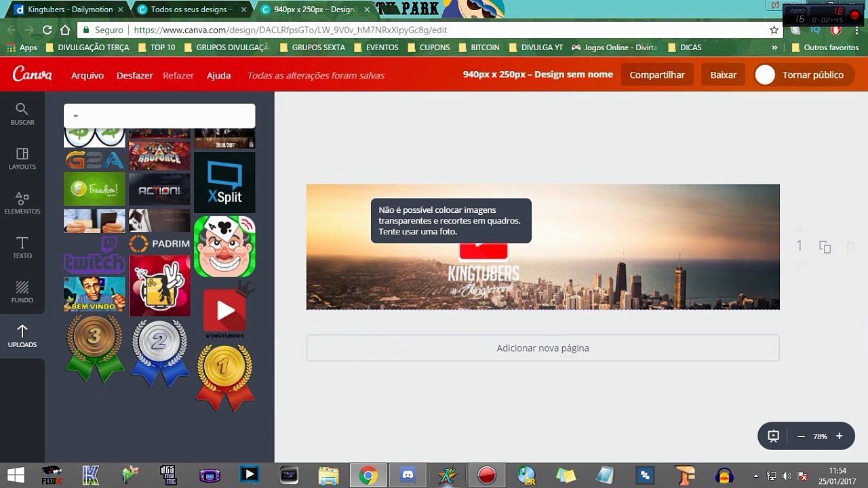
Task: Open GRUPOS SEXTA bookmark folder
Action: 312,47
